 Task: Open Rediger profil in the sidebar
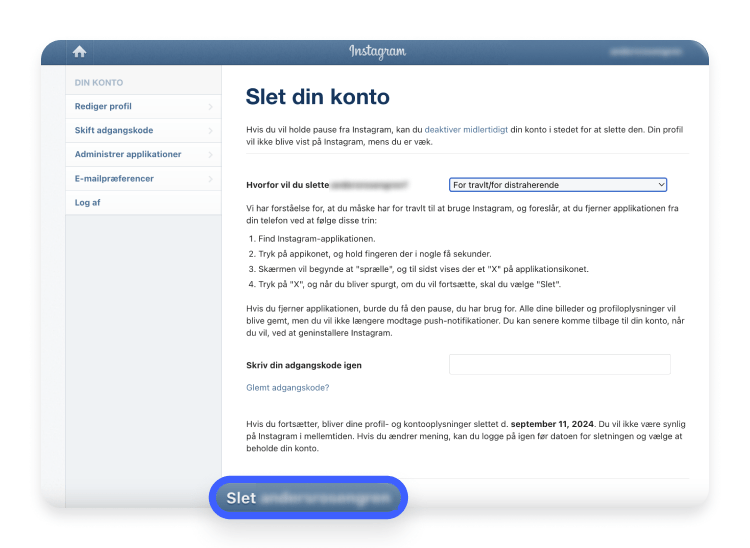(x=143, y=106)
